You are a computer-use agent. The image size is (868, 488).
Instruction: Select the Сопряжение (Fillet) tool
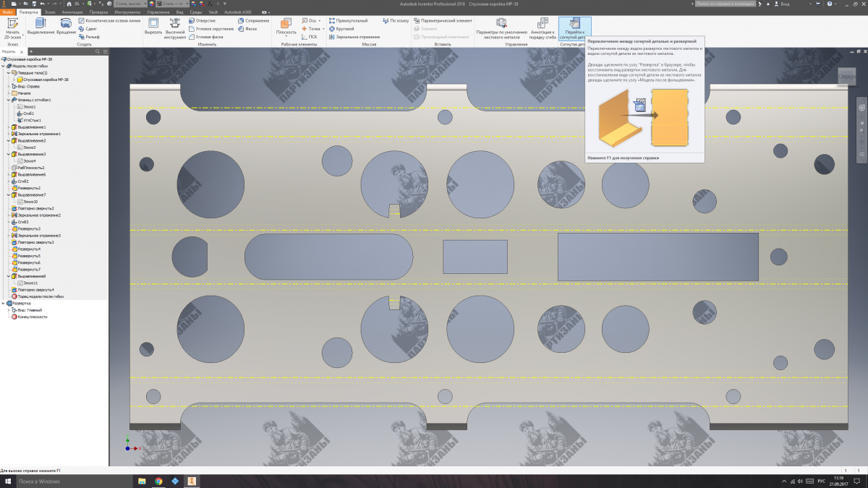[253, 21]
